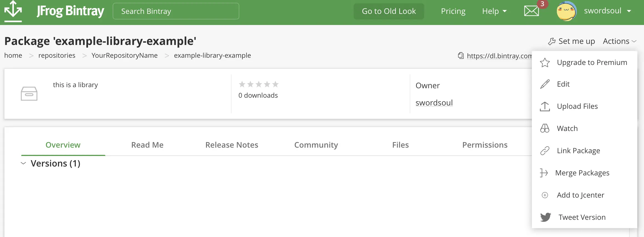Click the wrench icon for Set me up
This screenshot has width=644, height=237.
(x=552, y=41)
